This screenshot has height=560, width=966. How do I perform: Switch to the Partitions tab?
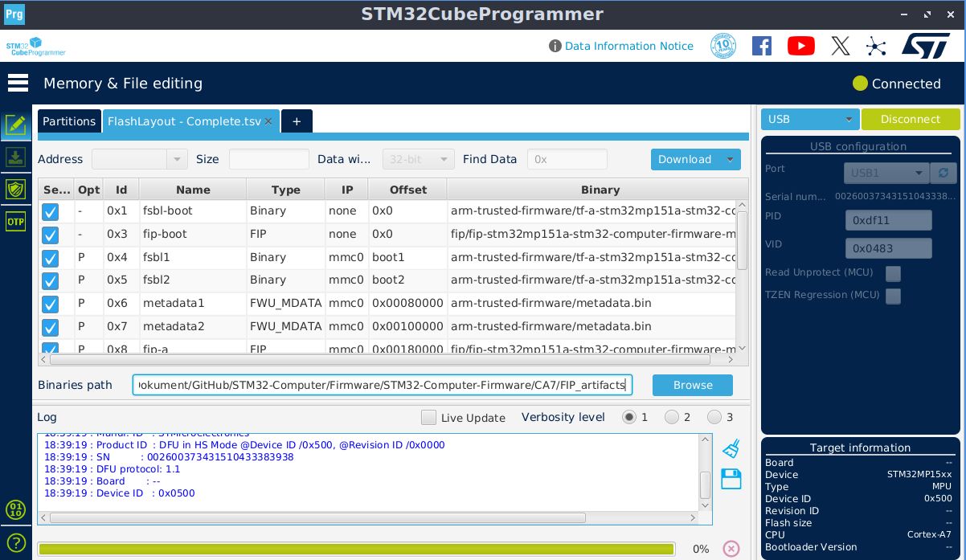tap(69, 121)
